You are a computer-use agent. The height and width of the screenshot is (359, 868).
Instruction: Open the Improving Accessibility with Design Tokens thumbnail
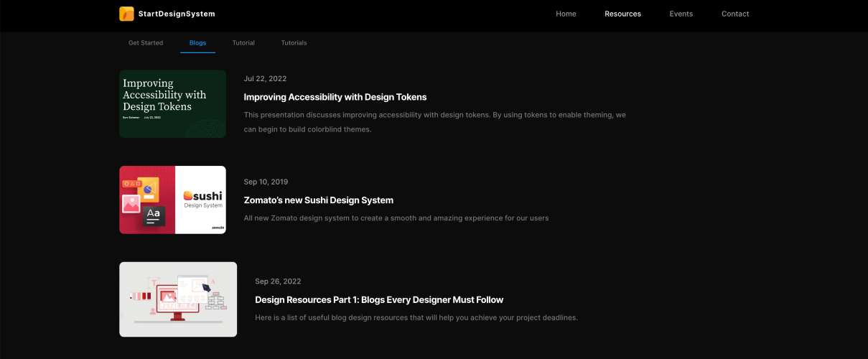172,103
